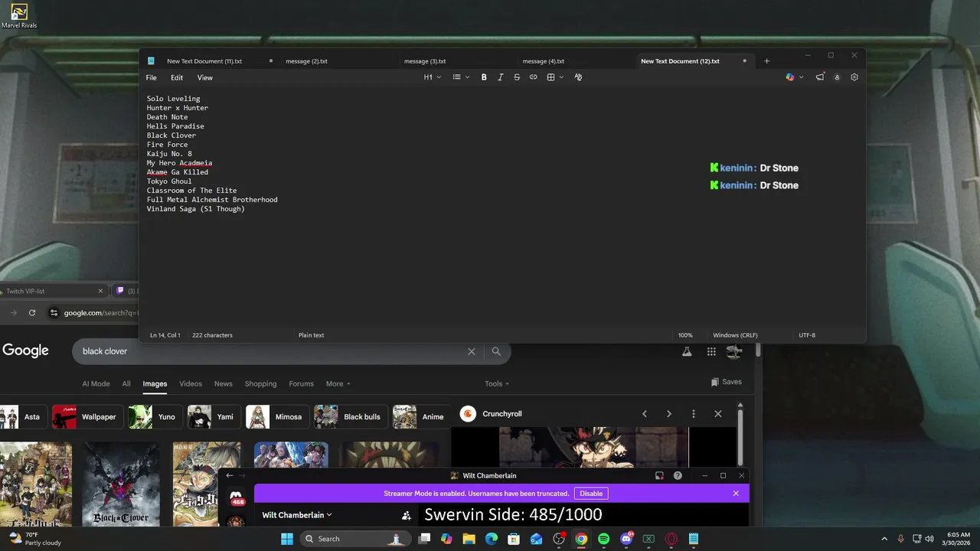Open Saves collection link
980x551 pixels.
(726, 382)
